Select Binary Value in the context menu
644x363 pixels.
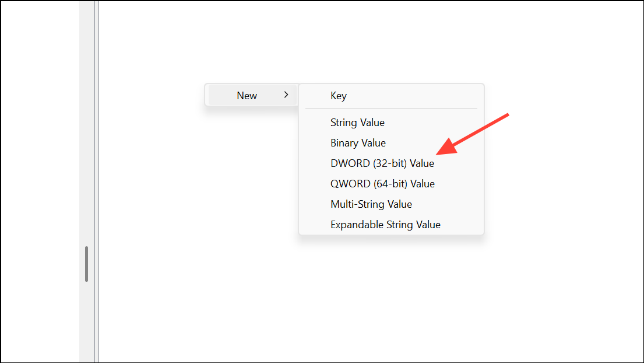tap(358, 143)
